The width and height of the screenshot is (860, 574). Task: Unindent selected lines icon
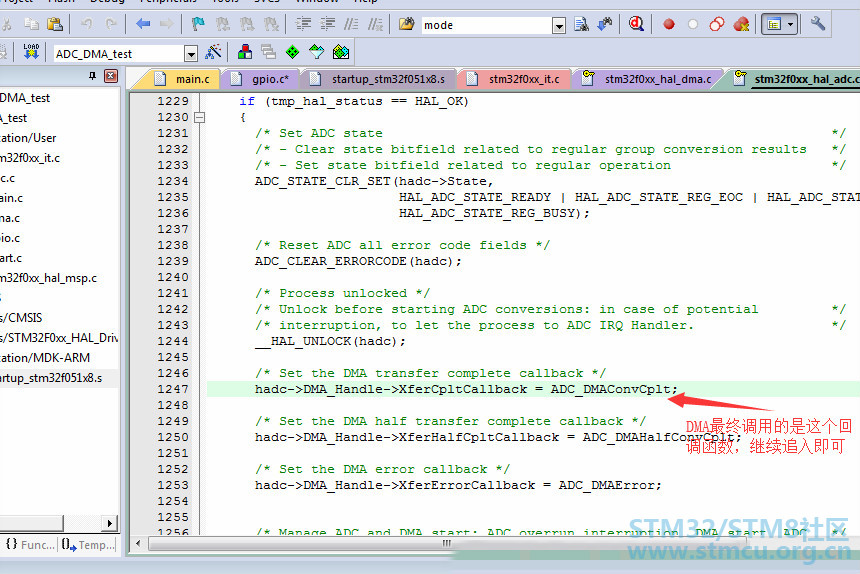tap(327, 24)
